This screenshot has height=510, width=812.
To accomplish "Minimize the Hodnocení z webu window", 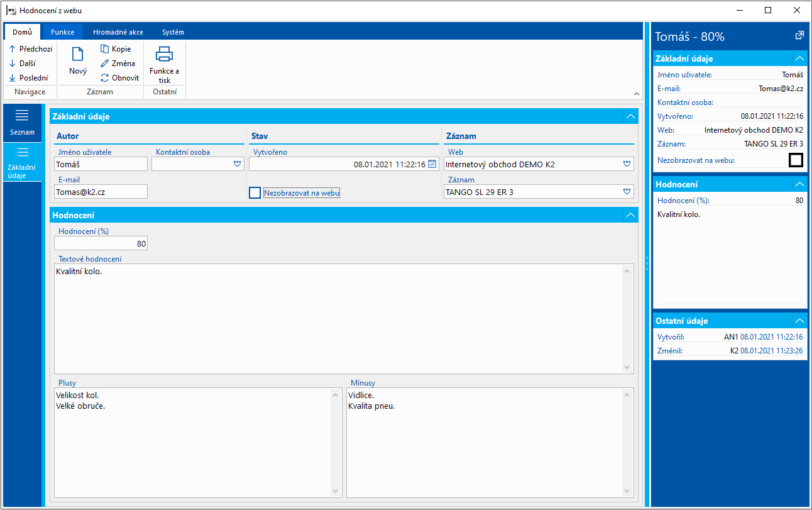I will [740, 10].
